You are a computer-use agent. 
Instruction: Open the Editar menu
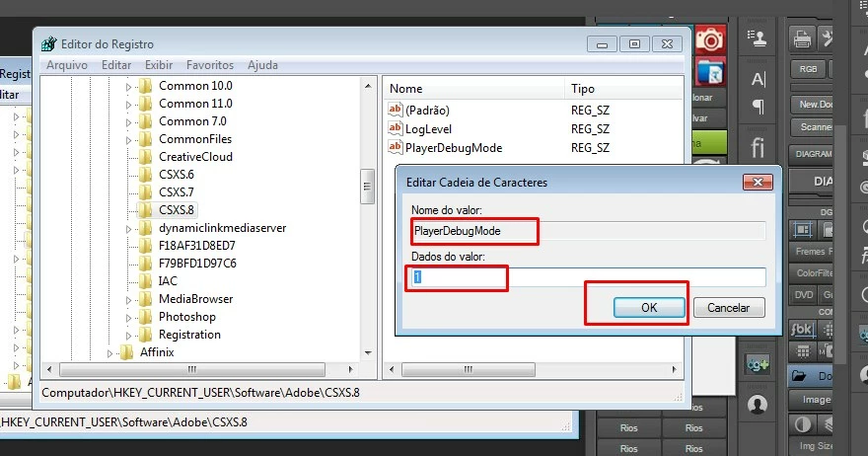click(116, 65)
